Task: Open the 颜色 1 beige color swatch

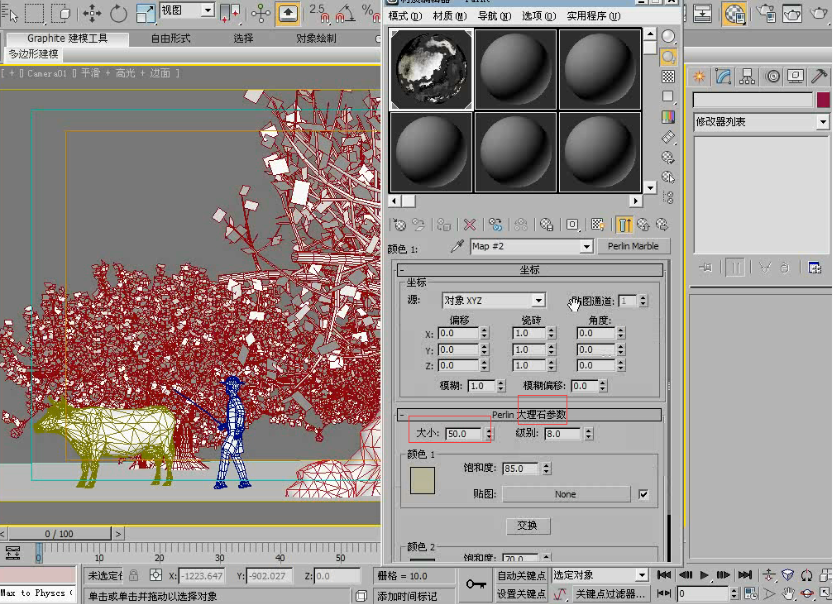Action: (x=422, y=481)
